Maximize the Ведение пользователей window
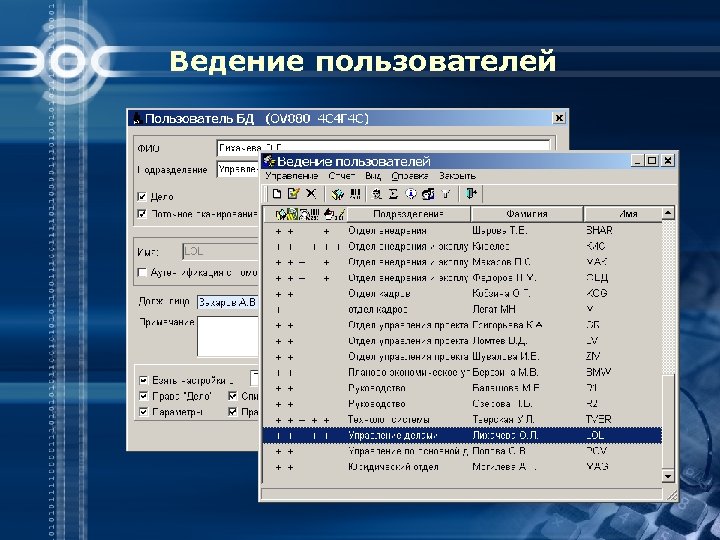 pos(652,161)
